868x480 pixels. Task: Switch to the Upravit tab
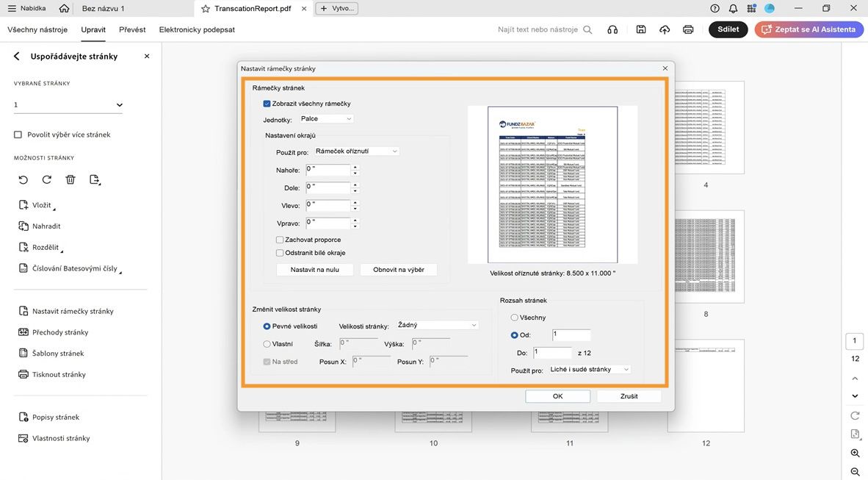(x=93, y=29)
